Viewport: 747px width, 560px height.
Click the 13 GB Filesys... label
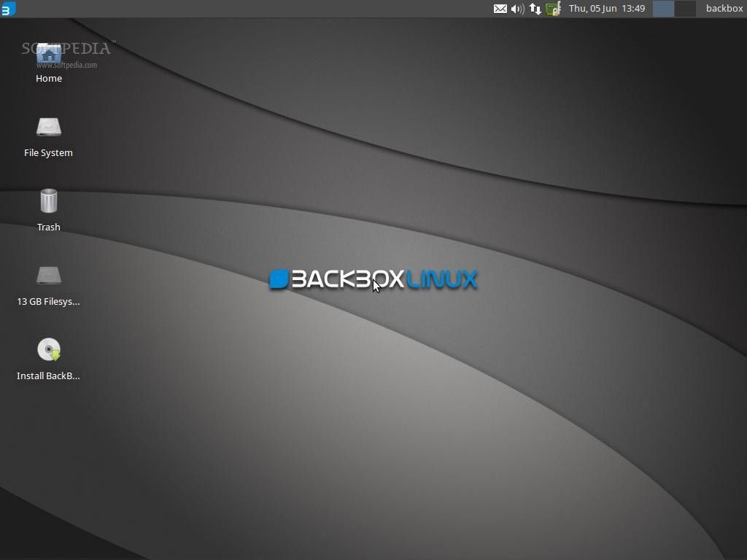[49, 301]
